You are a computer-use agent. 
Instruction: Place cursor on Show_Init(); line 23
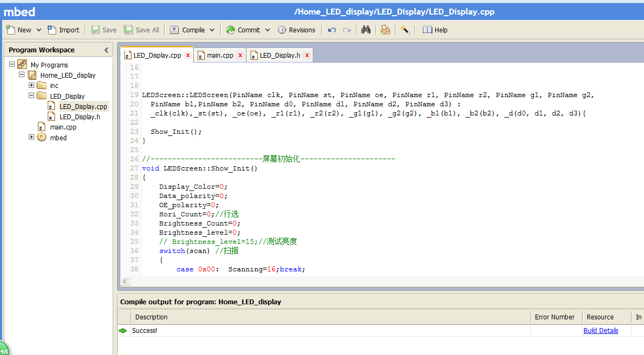coord(176,132)
